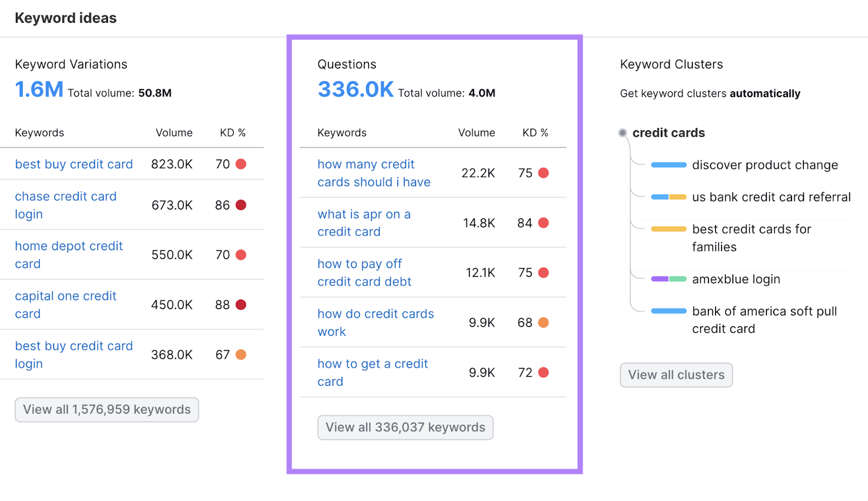Click the 673.0K volume value
This screenshot has height=501, width=868.
tap(172, 205)
